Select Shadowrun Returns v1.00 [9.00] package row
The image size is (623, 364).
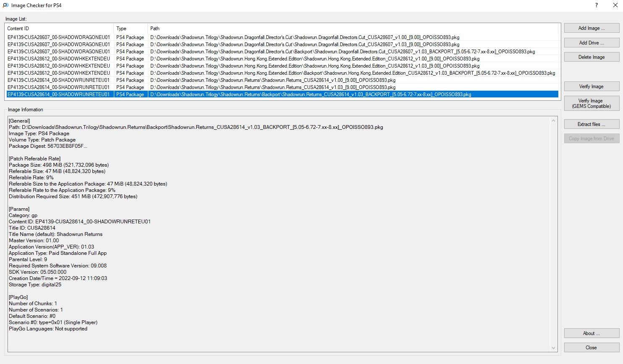(282, 80)
